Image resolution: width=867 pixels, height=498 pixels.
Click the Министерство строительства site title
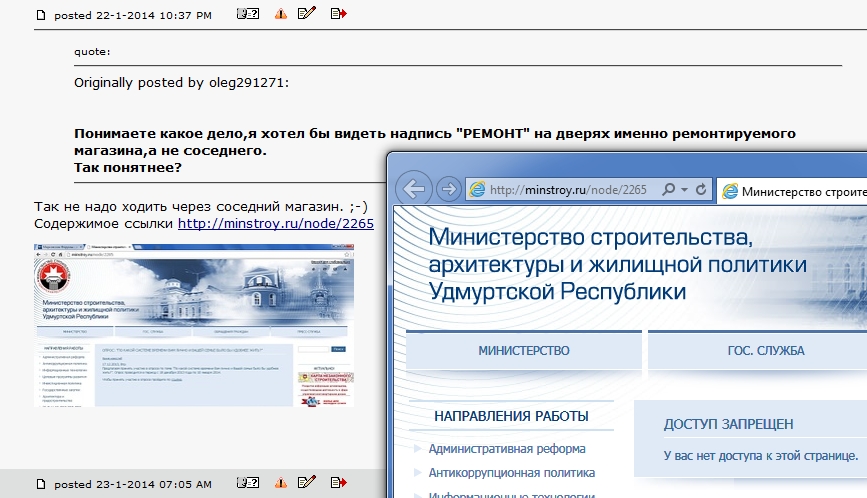click(x=618, y=264)
